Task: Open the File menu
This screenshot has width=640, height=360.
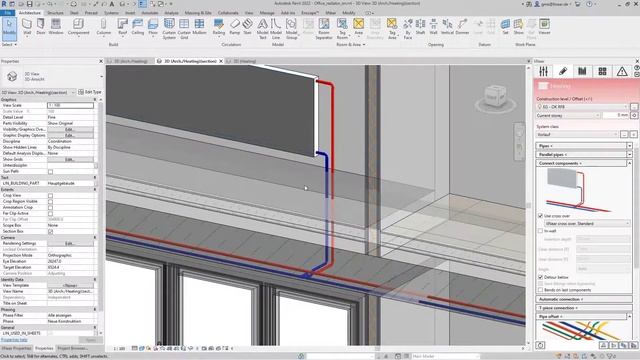Action: click(8, 13)
